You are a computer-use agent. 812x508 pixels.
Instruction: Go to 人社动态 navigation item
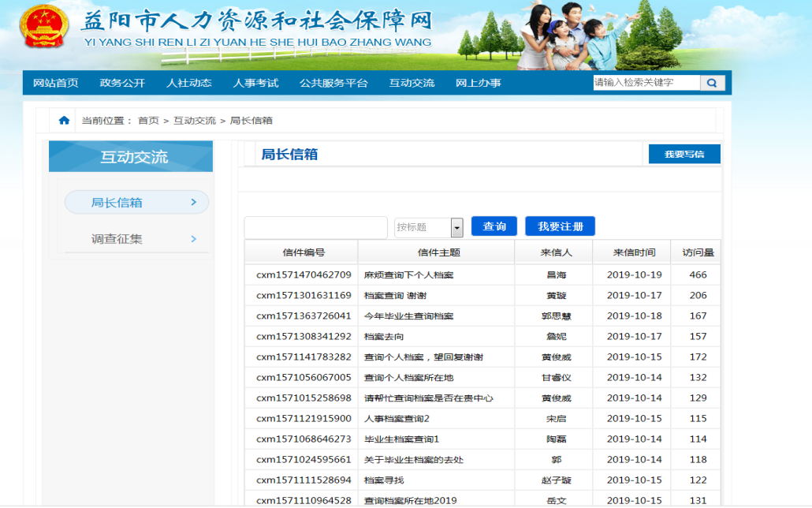(x=189, y=83)
